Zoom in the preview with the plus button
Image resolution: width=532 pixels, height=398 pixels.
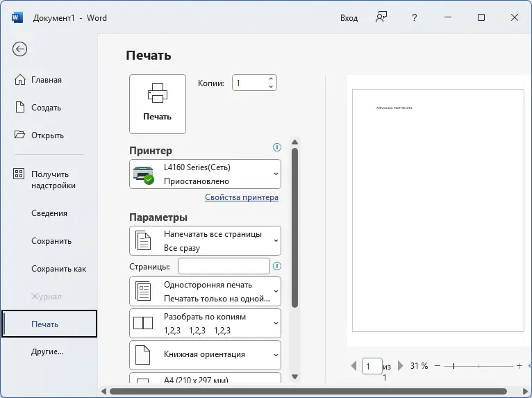click(x=519, y=366)
